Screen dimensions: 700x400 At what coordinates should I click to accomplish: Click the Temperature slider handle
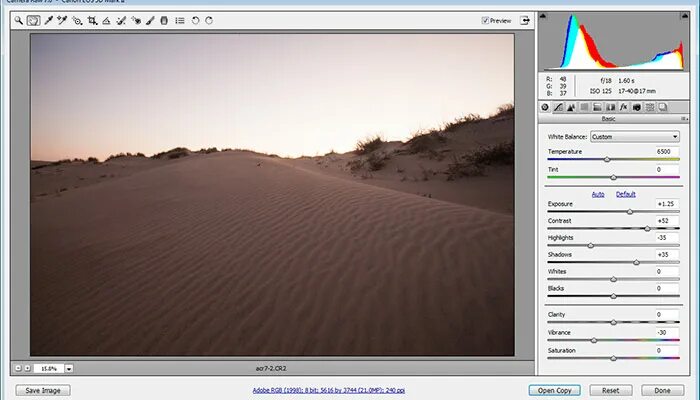607,159
